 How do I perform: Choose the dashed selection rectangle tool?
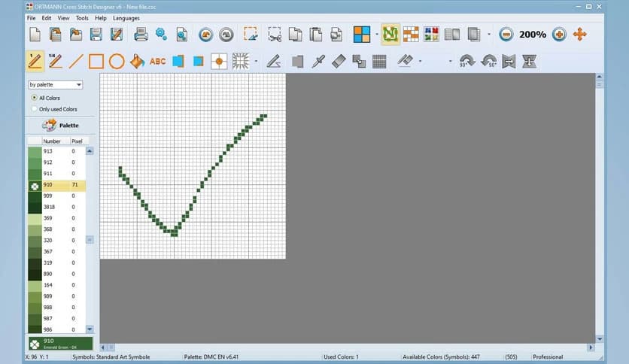pos(251,35)
